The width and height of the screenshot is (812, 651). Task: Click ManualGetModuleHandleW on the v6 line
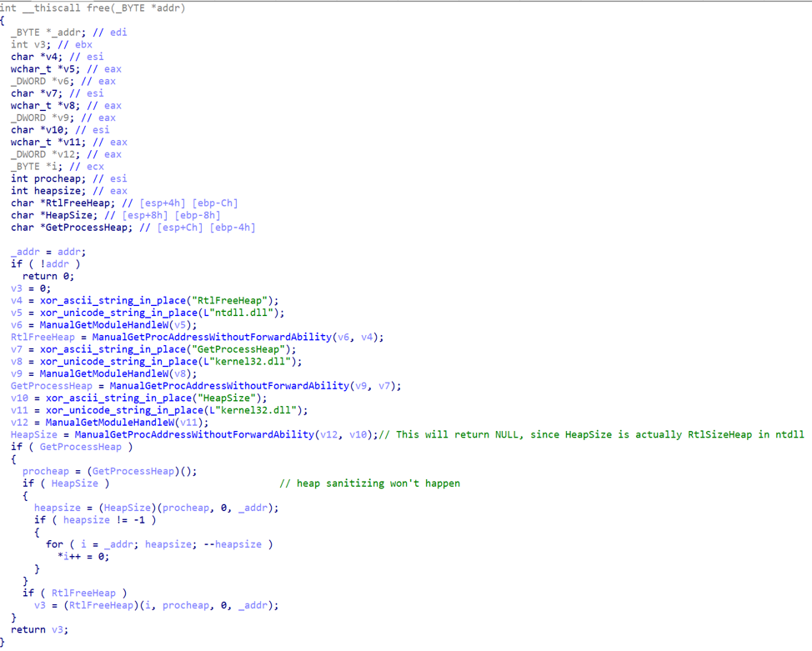104,325
